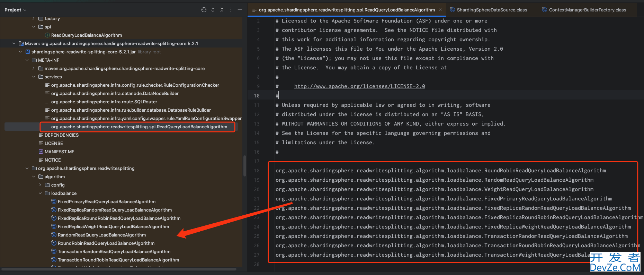The height and width of the screenshot is (275, 644).
Task: Open YamlRuleConfigurationSwapper services file
Action: click(x=146, y=118)
